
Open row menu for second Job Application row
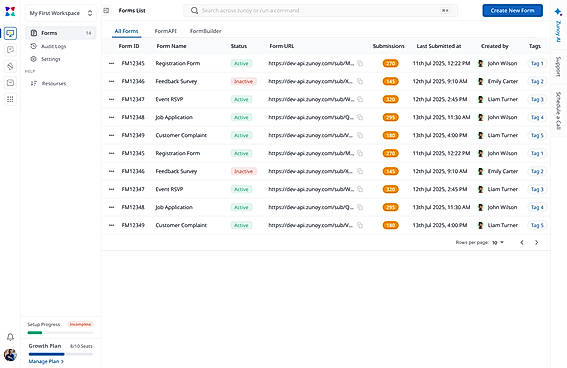tap(111, 207)
